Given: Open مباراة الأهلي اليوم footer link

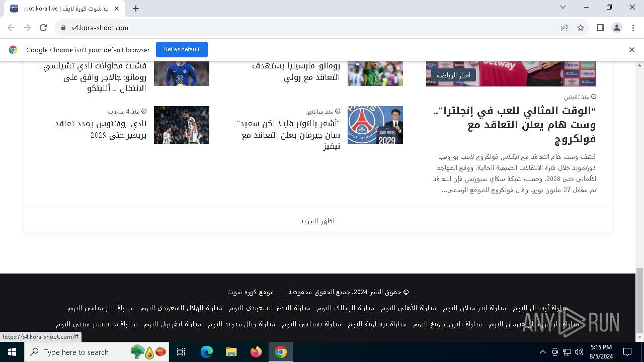Looking at the screenshot, I should point(408,308).
